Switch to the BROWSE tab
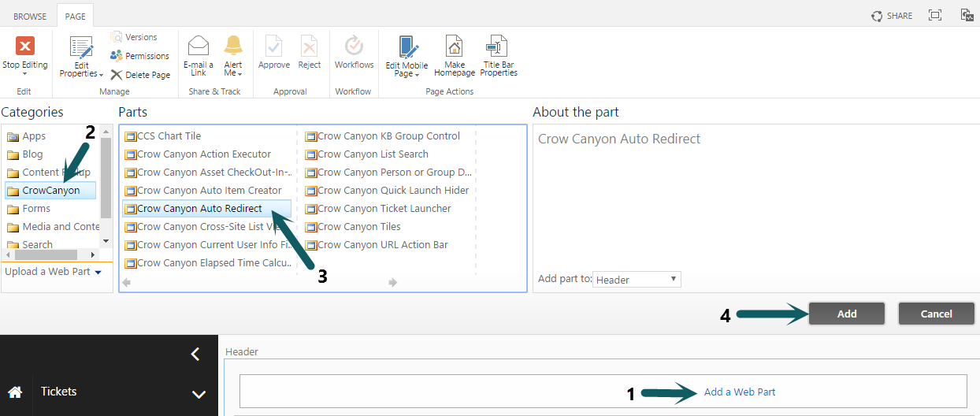980x416 pixels. (30, 16)
